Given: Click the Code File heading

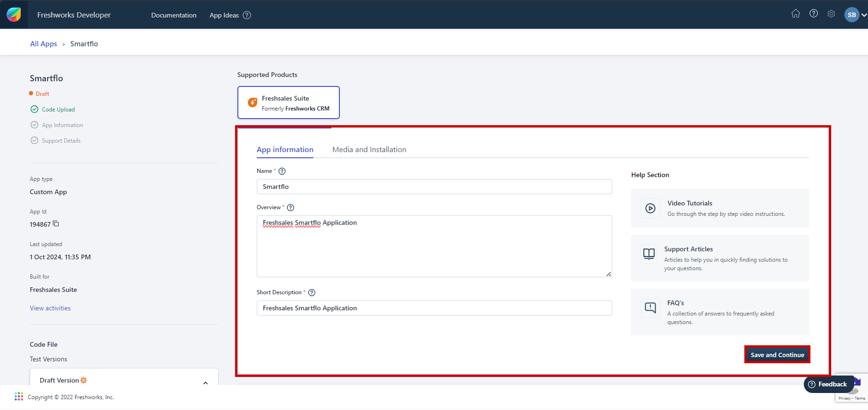Looking at the screenshot, I should point(43,344).
